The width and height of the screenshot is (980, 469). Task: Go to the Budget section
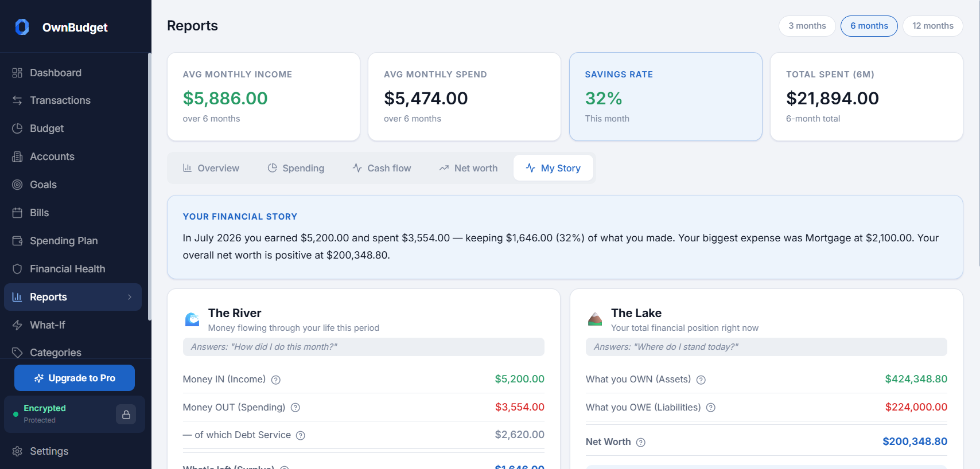73,128
